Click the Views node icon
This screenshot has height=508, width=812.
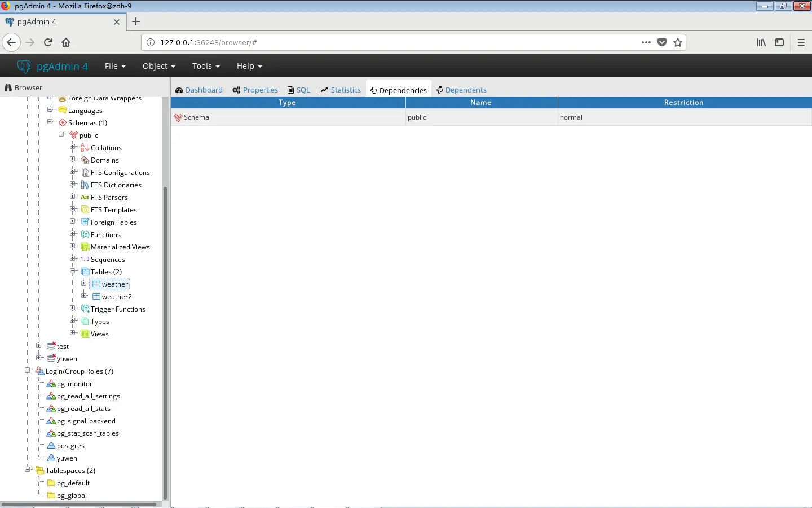point(85,334)
